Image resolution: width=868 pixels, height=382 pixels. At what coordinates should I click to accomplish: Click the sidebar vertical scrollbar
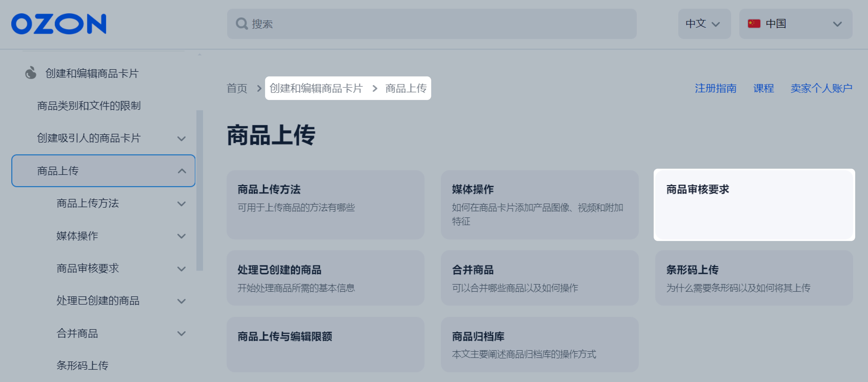click(199, 190)
